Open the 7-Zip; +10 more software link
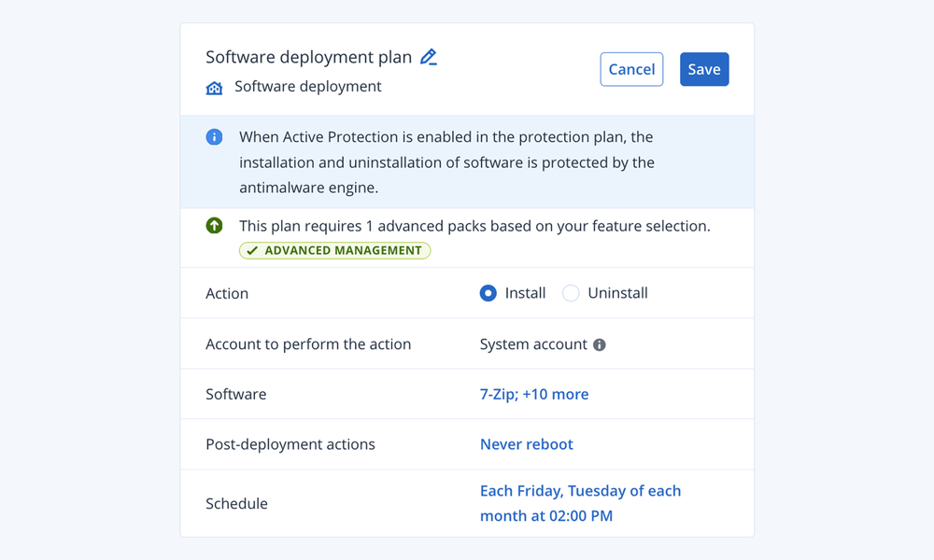Viewport: 934px width, 560px height. [x=534, y=394]
